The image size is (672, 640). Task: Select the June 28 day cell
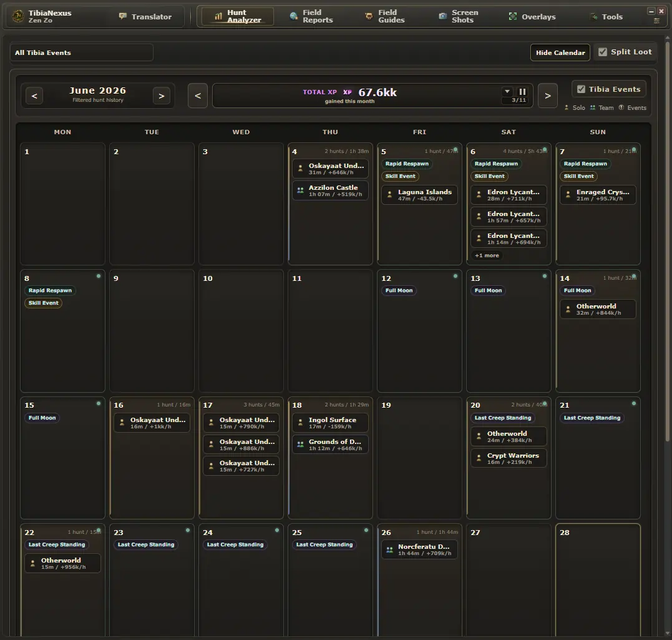(598, 580)
